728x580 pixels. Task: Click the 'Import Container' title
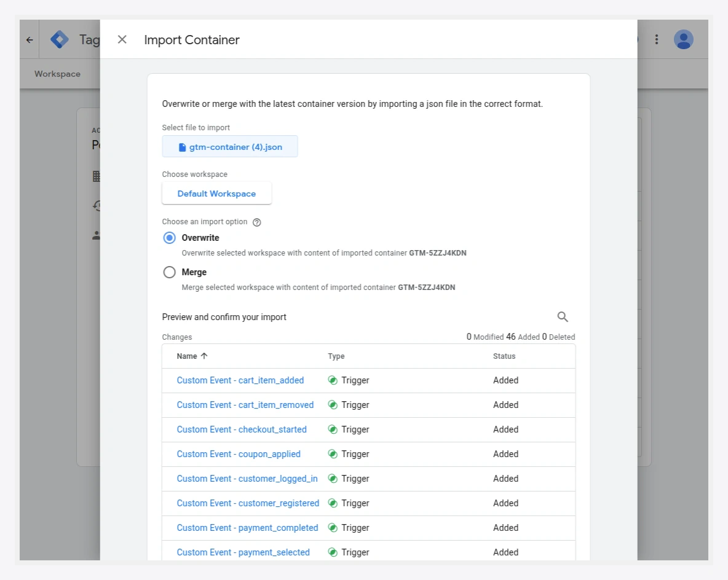[x=192, y=40]
